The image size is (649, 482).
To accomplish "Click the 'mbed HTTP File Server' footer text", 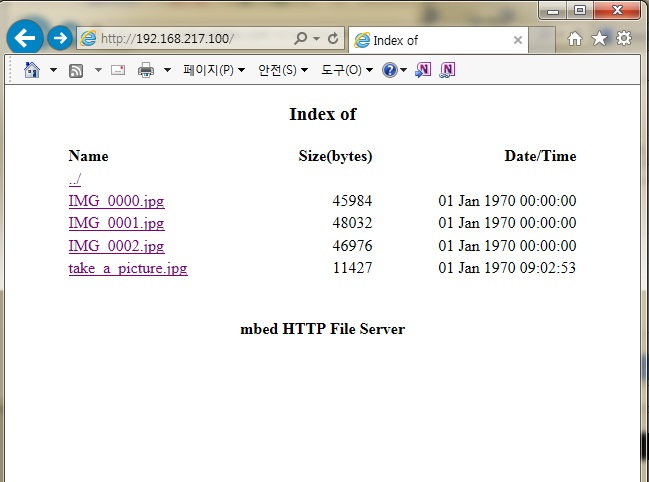I will pyautogui.click(x=322, y=329).
